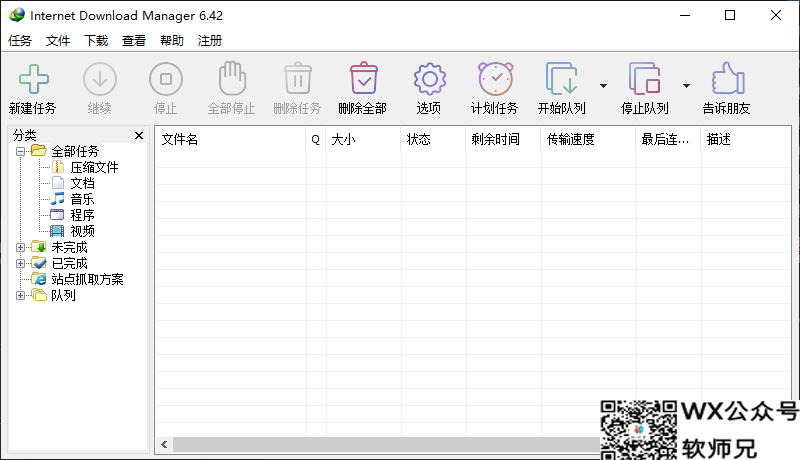Open the 帮助 menu
The image size is (800, 460).
(171, 41)
